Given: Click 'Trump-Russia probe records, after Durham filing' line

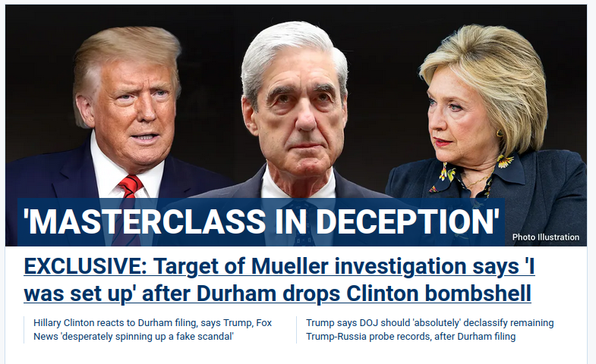Looking at the screenshot, I should pyautogui.click(x=411, y=337).
